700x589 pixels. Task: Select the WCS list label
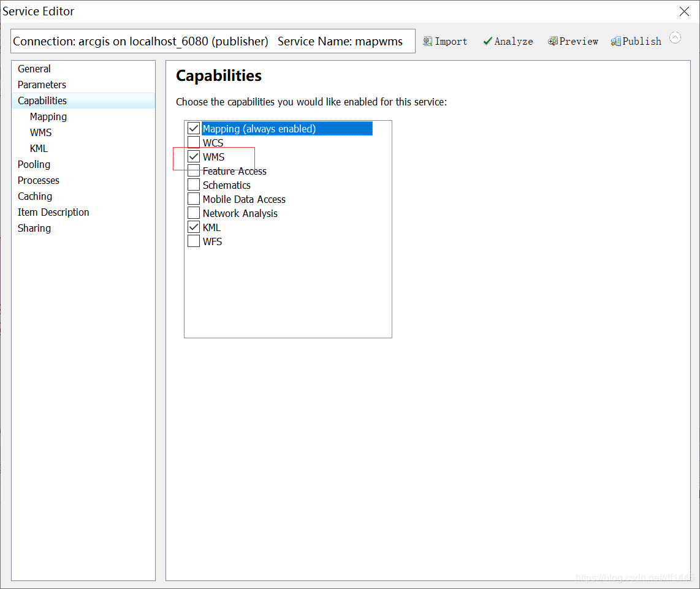tap(213, 143)
